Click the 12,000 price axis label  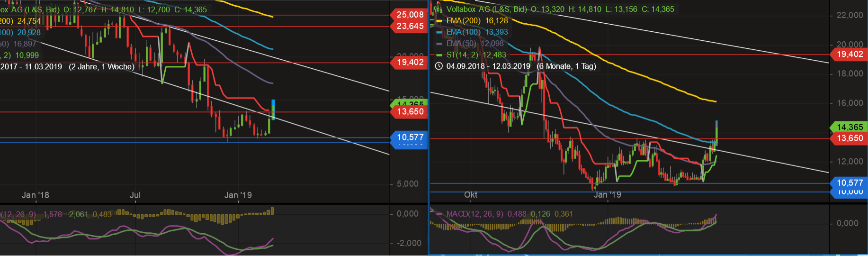tap(850, 161)
